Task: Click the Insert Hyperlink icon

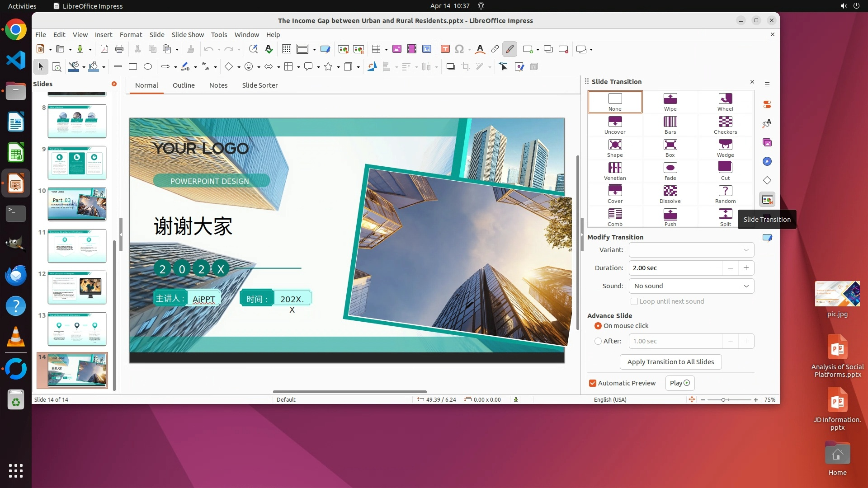Action: coord(495,49)
